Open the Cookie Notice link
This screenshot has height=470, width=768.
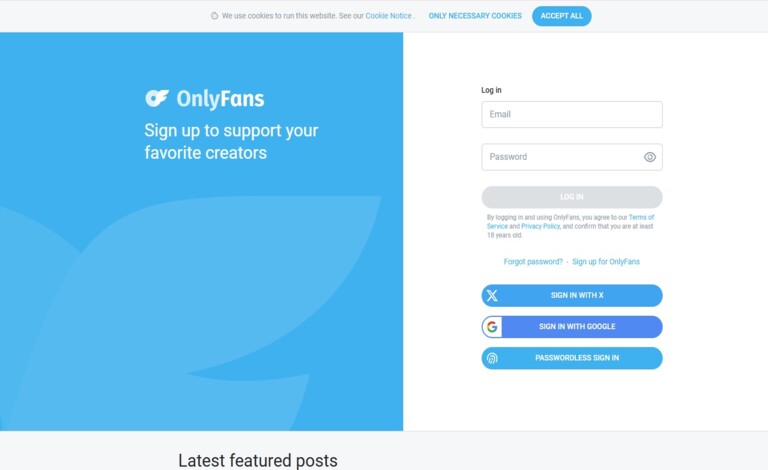[388, 16]
